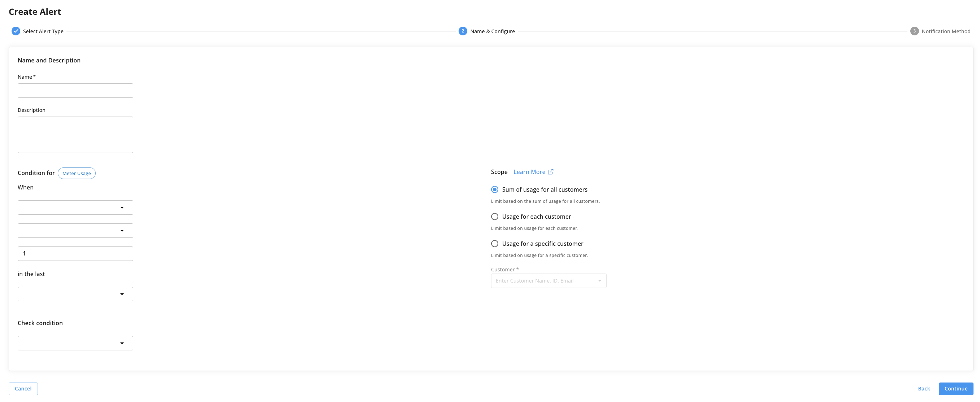
Task: Open the Customer name search dropdown
Action: 548,281
